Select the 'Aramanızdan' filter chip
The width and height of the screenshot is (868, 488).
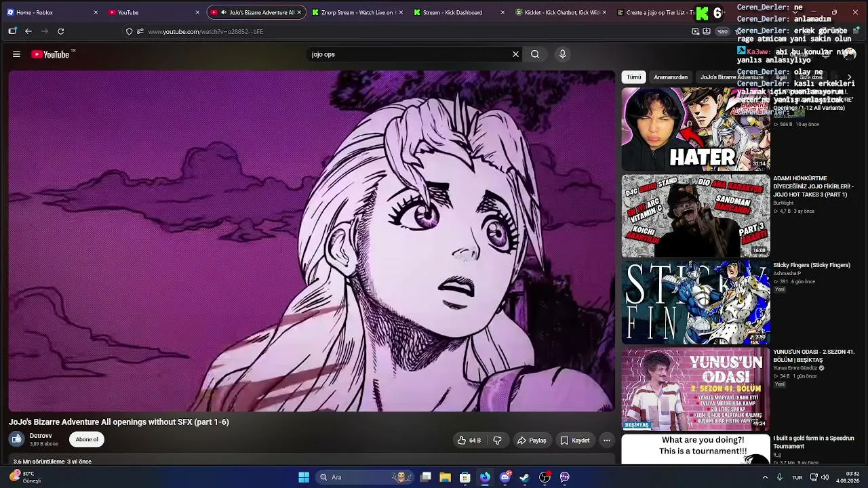click(x=671, y=77)
